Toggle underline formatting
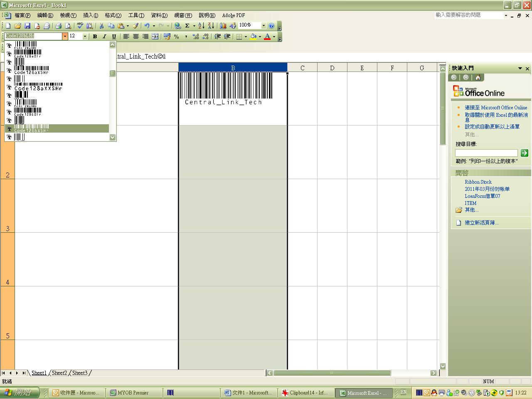 (x=114, y=37)
